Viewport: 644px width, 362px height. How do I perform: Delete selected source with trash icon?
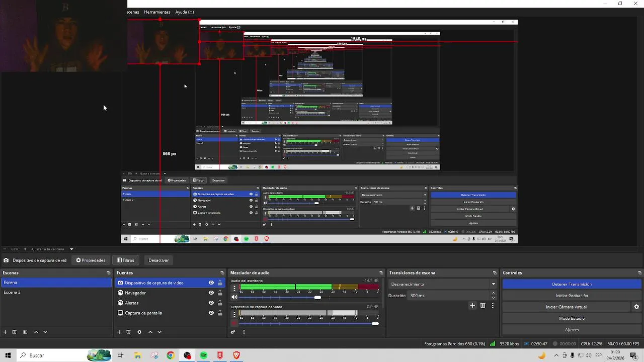pos(128,332)
